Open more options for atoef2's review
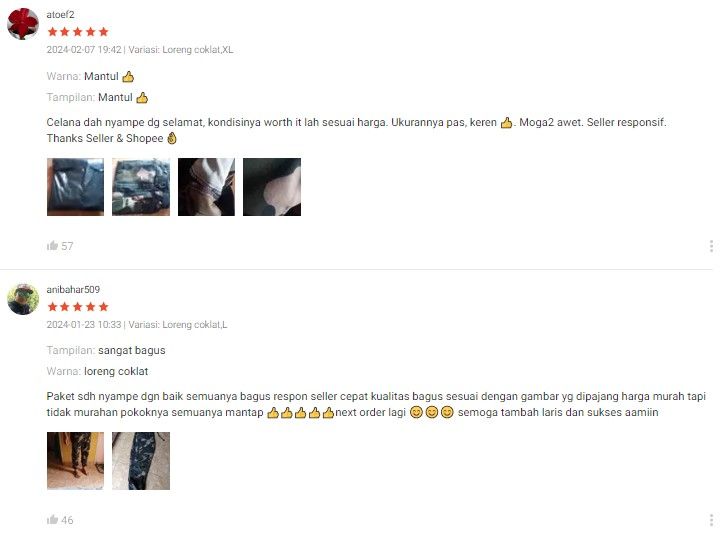The image size is (720, 535). click(711, 246)
